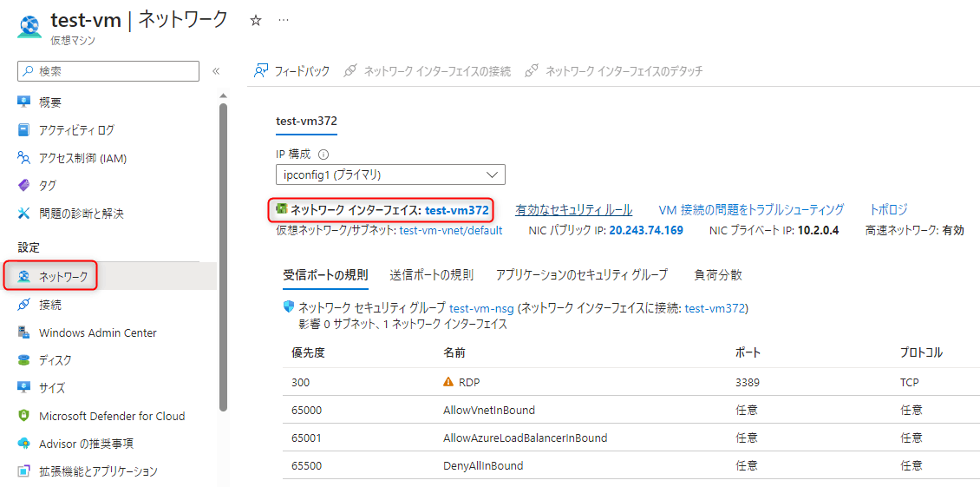Click the IP 構成 info icon
This screenshot has width=980, height=487.
pyautogui.click(x=323, y=154)
